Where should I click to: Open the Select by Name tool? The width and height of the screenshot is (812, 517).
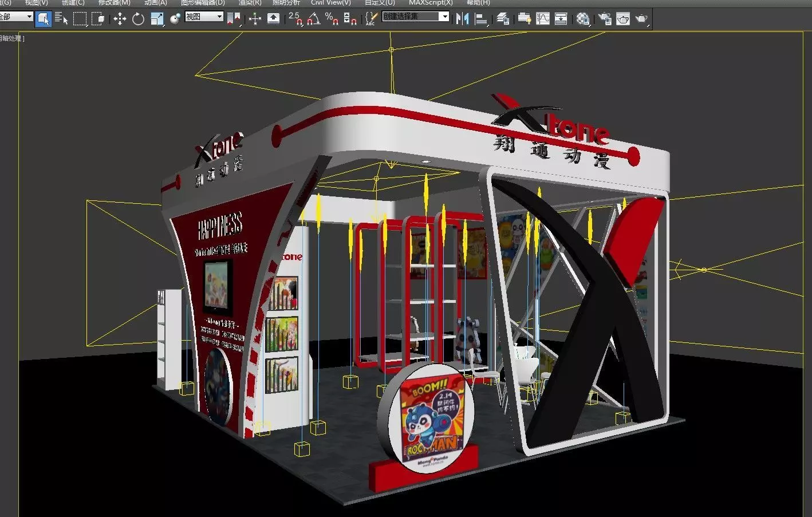tap(61, 19)
